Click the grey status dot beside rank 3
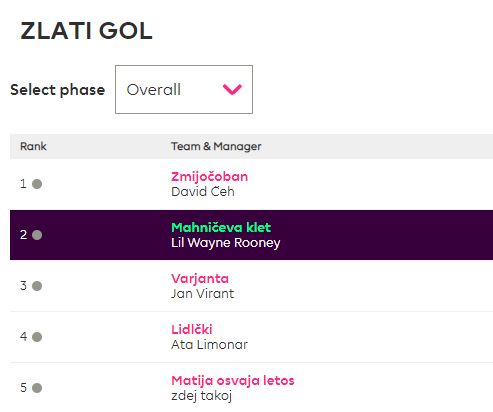Image resolution: width=493 pixels, height=412 pixels. (37, 286)
